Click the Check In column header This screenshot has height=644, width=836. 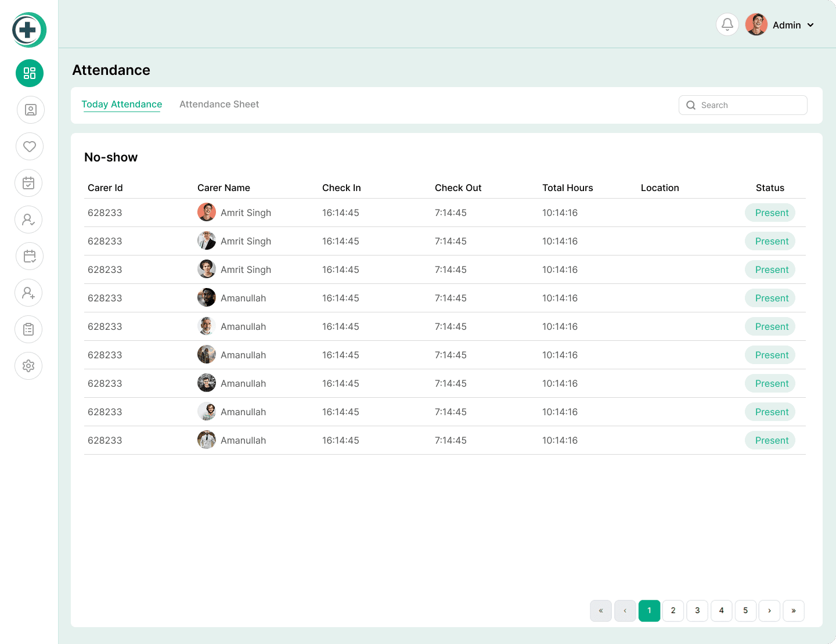[x=341, y=188]
